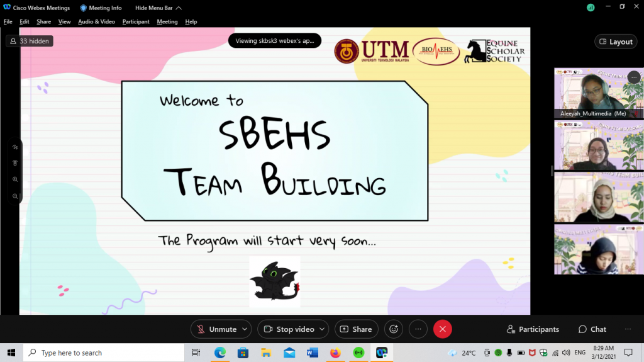The height and width of the screenshot is (362, 644).
Task: Open the Layout options button
Action: pos(615,42)
